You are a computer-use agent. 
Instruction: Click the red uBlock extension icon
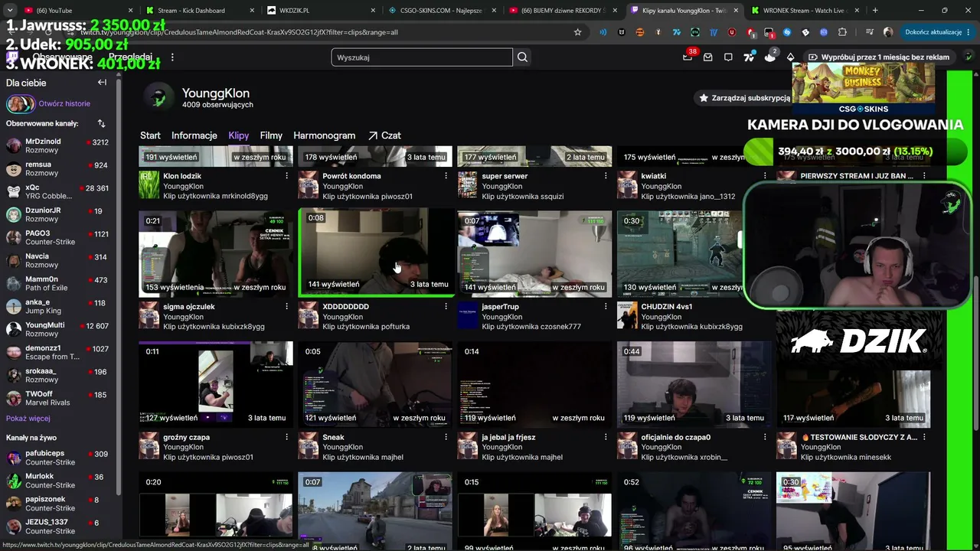click(x=732, y=32)
